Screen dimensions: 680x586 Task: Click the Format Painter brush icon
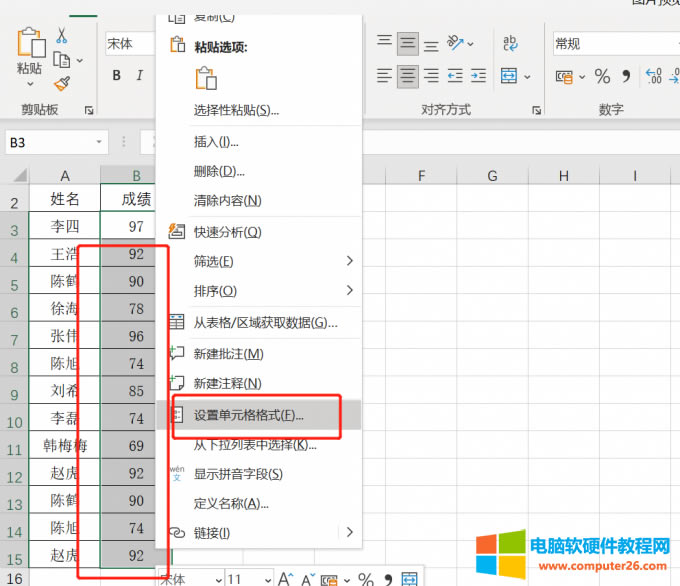(62, 83)
